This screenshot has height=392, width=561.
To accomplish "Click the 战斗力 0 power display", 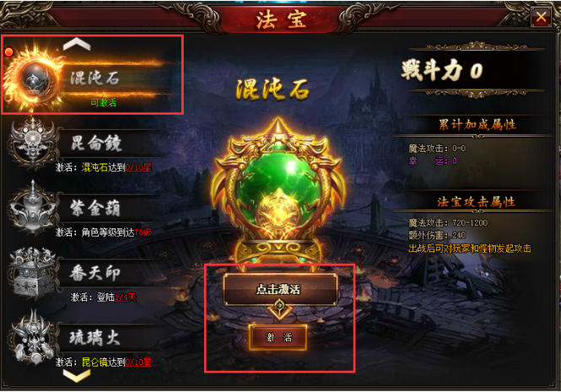I will point(443,70).
